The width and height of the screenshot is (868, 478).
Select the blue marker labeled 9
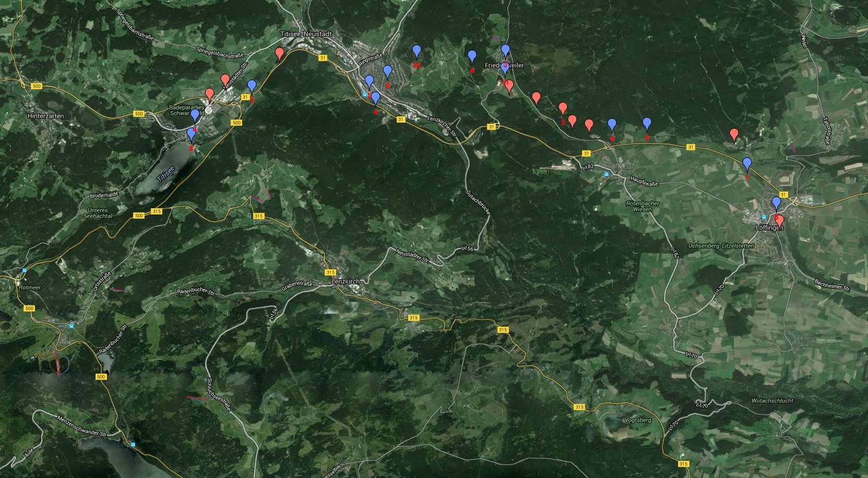point(647,124)
